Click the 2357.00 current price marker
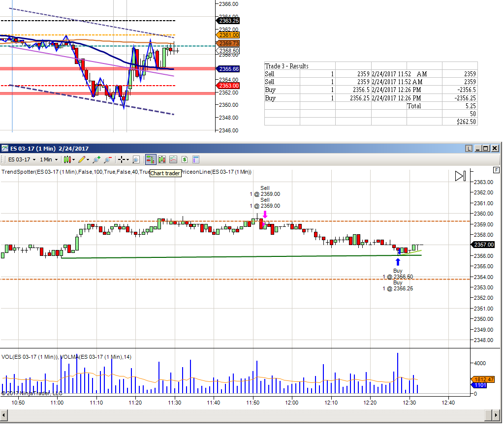The width and height of the screenshot is (504, 437). click(483, 245)
